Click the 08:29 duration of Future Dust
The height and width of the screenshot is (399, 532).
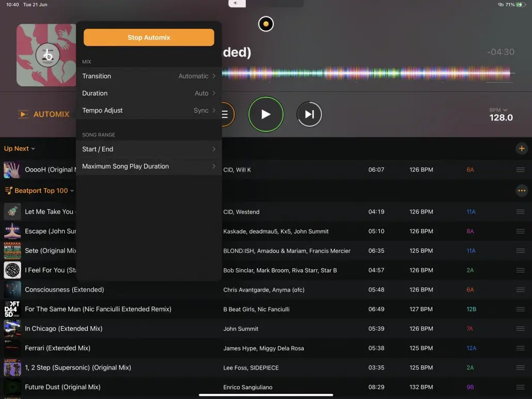(376, 387)
